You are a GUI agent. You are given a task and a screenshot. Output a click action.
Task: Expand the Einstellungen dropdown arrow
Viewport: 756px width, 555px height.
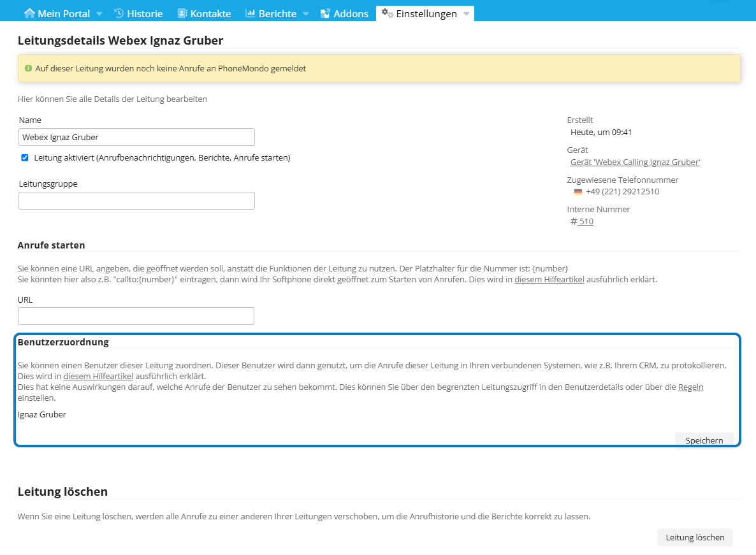[x=466, y=14]
